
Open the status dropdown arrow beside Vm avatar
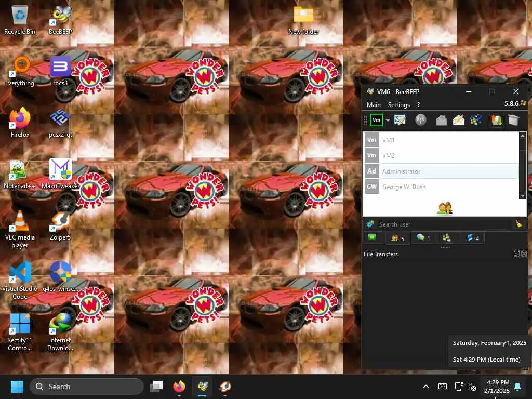(388, 120)
